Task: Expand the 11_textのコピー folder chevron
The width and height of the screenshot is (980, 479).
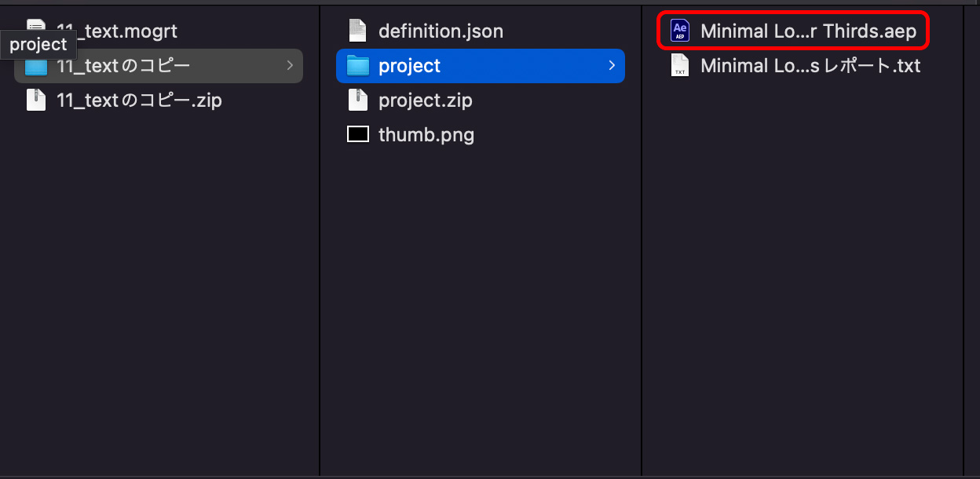Action: 289,66
